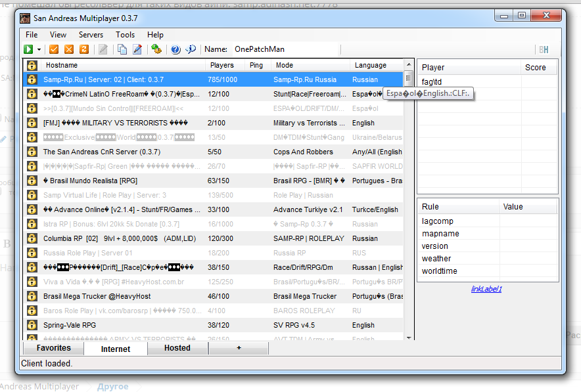Switch to the Favorites tab
This screenshot has height=392, width=581.
[54, 348]
